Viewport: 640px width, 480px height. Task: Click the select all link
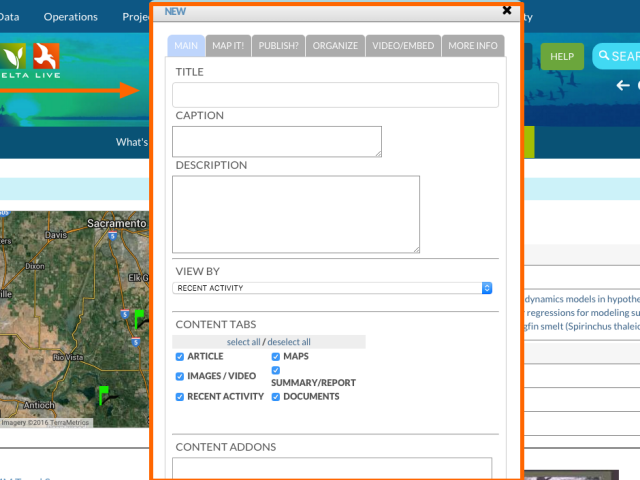pyautogui.click(x=243, y=342)
